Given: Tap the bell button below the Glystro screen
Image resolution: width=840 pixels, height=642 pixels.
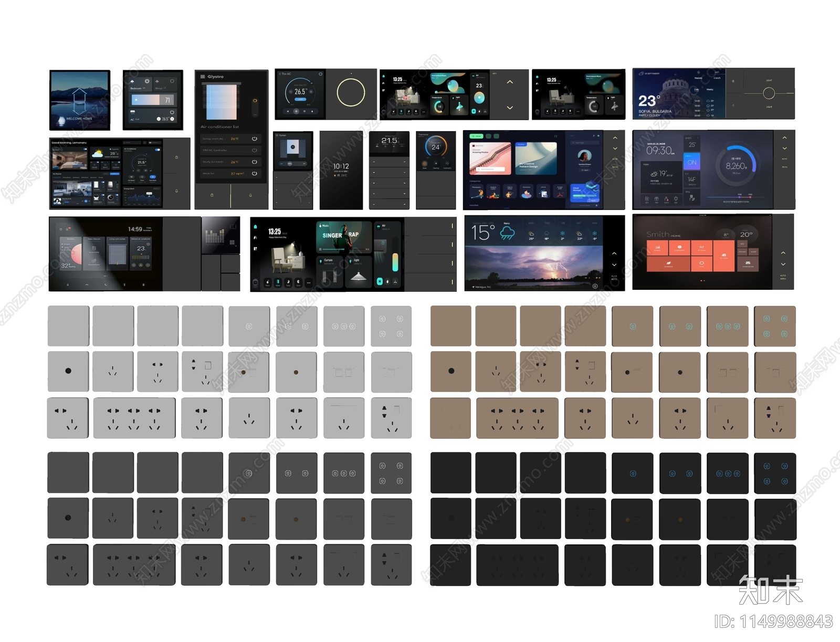Looking at the screenshot, I should pyautogui.click(x=250, y=195).
